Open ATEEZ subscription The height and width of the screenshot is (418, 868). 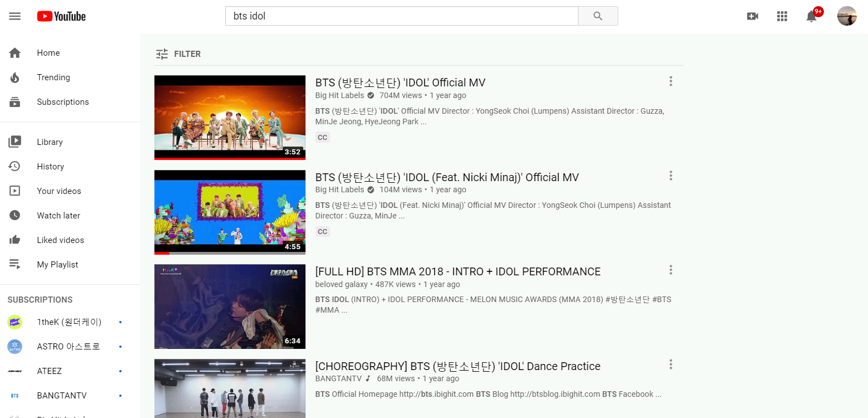pos(70,371)
